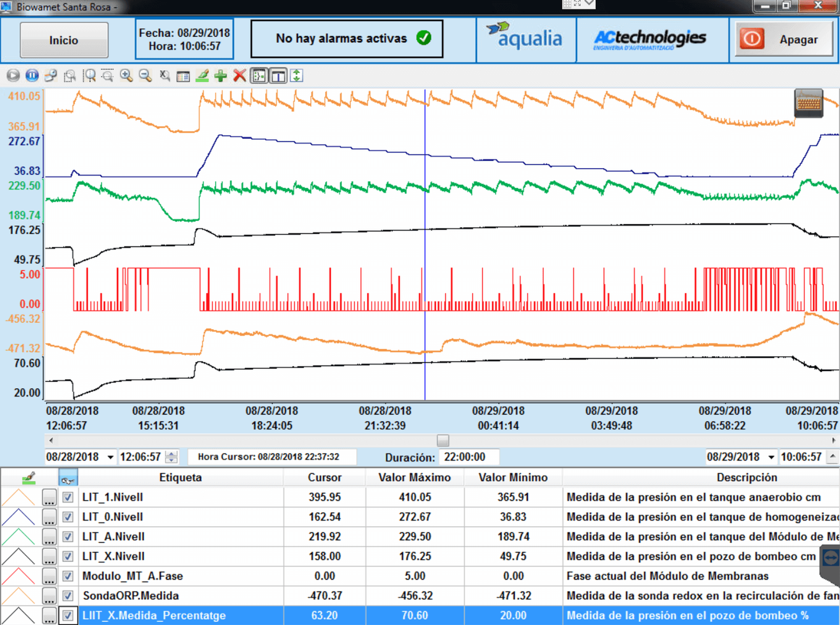
Task: Uncheck the SondaORP.Medida pen checkbox
Action: 68,596
